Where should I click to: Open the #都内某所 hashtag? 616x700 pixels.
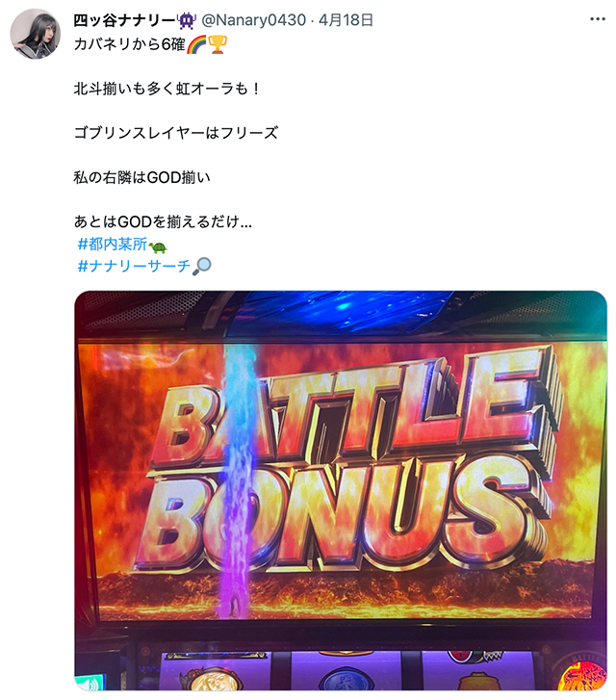click(112, 245)
